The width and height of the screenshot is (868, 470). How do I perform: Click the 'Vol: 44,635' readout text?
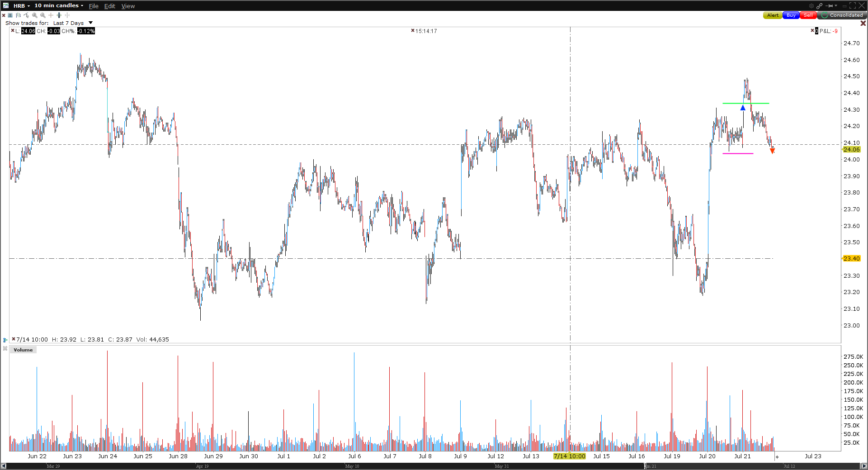point(152,339)
